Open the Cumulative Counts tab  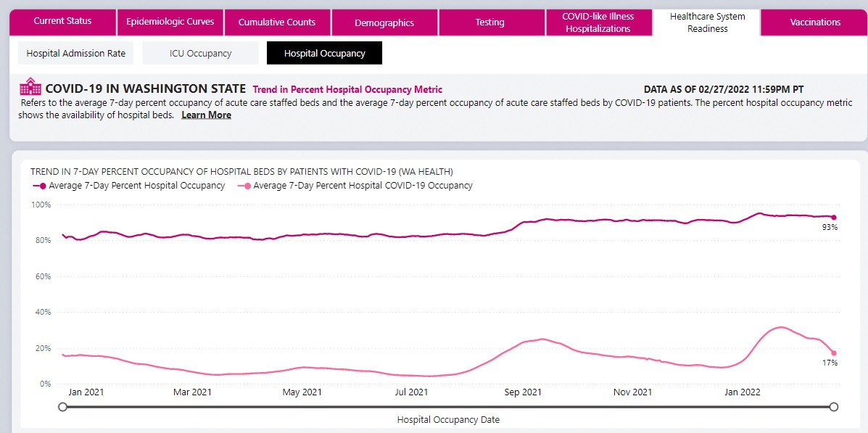[277, 22]
